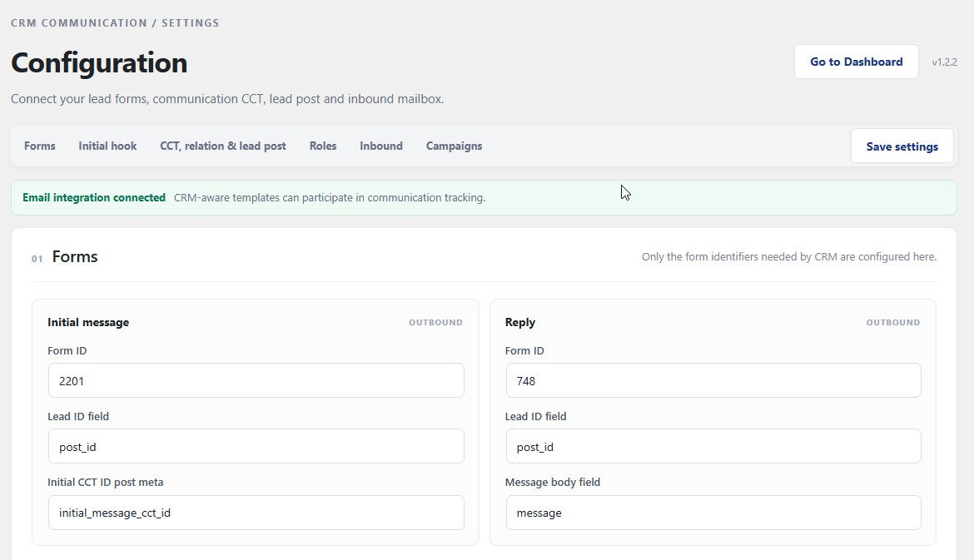974x560 pixels.
Task: Edit the Message body field input
Action: (x=713, y=513)
